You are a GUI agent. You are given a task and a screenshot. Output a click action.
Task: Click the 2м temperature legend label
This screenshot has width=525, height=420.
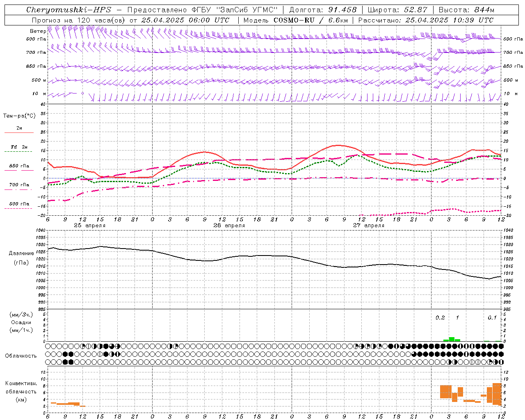click(19, 128)
